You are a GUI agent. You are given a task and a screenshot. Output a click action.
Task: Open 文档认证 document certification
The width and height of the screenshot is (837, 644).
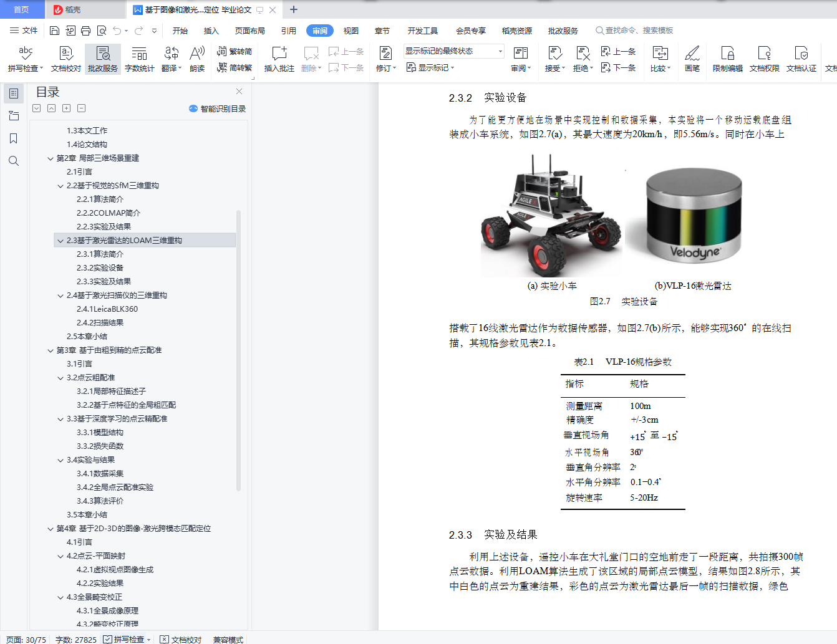pos(801,59)
